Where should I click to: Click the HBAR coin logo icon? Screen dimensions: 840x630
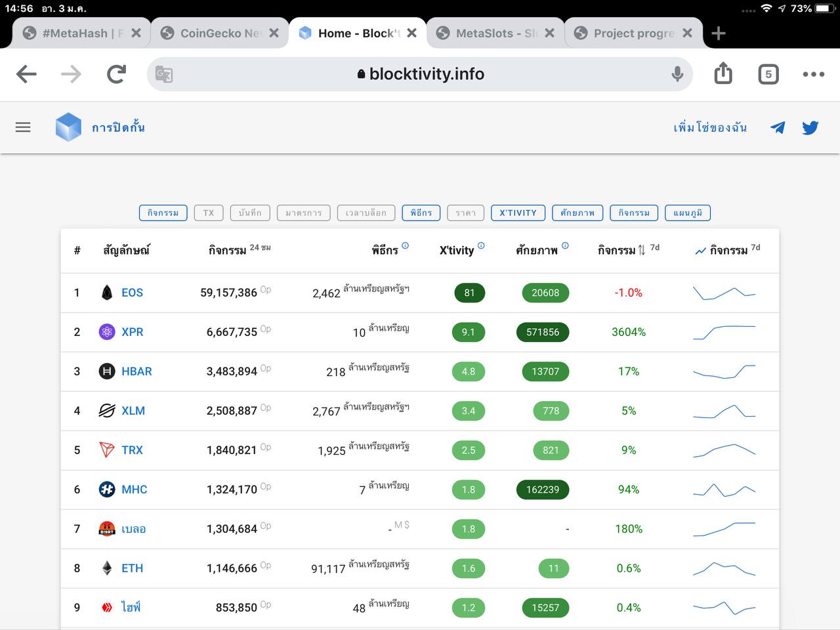[107, 371]
